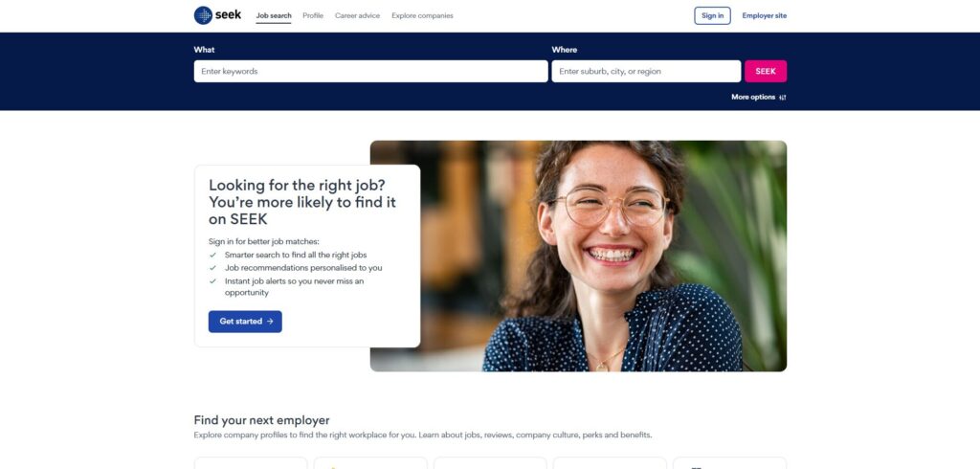Click the arrow on Get started button

pyautogui.click(x=270, y=322)
